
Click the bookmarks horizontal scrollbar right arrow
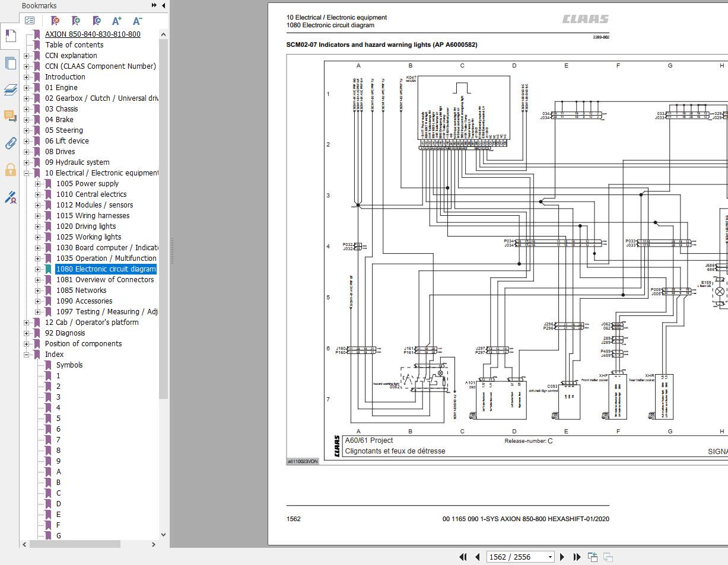153,544
